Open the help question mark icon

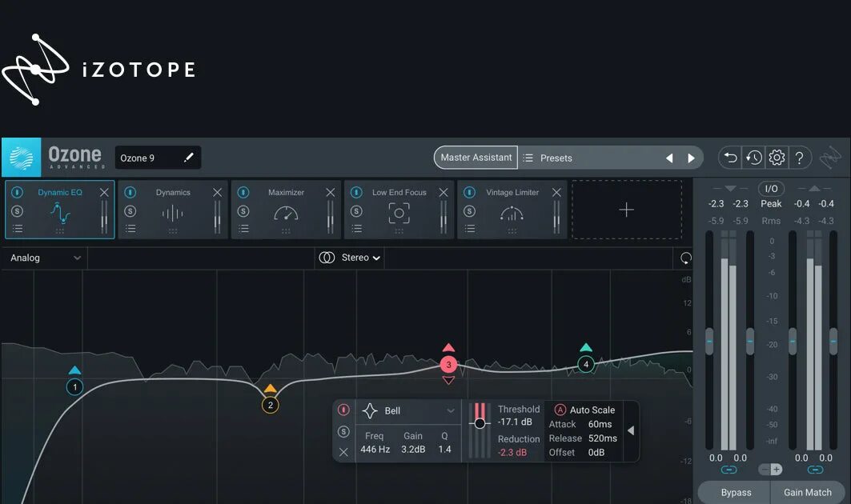tap(799, 158)
